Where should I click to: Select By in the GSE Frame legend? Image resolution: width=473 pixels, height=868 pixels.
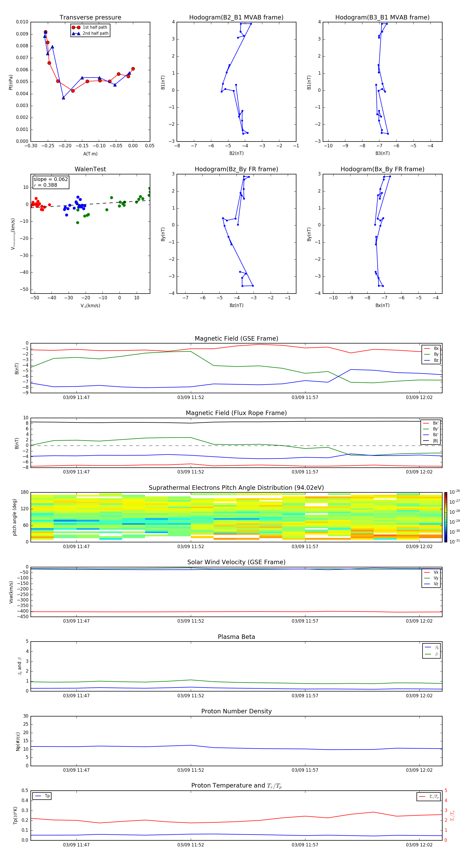pos(431,354)
